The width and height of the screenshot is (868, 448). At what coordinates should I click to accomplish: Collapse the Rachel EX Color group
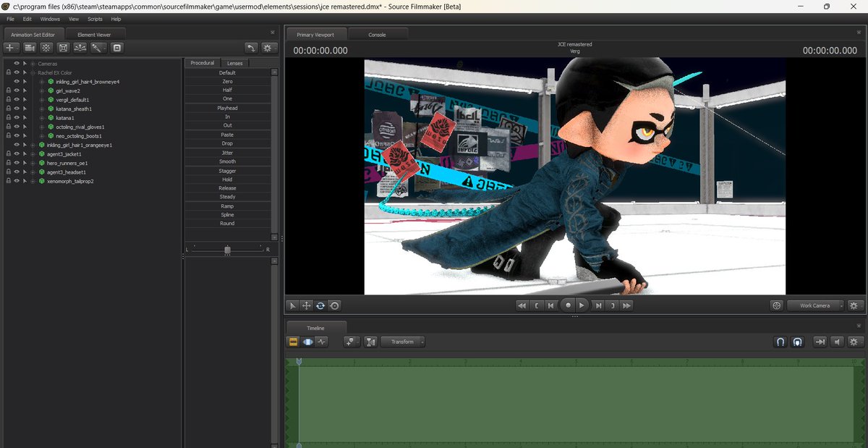(x=33, y=72)
